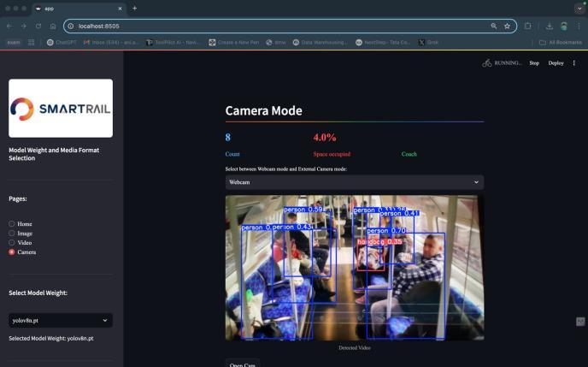Open the Data Warehousing bookmark

tap(320, 43)
